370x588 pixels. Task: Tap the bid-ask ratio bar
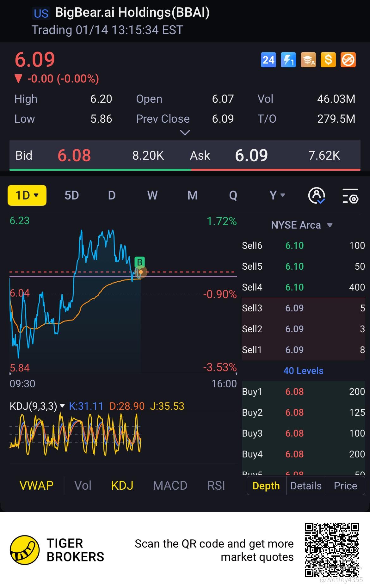click(185, 170)
